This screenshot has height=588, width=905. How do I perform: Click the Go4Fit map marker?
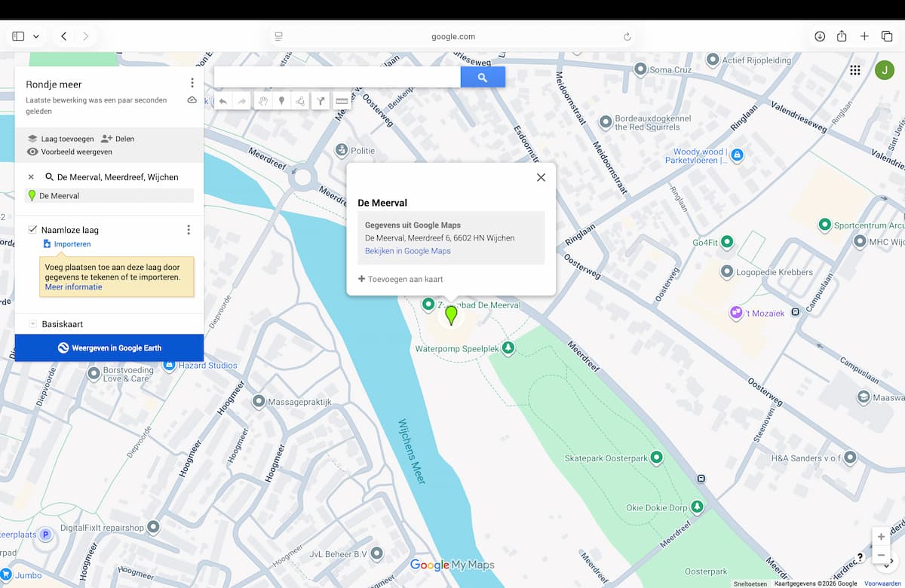pos(727,243)
